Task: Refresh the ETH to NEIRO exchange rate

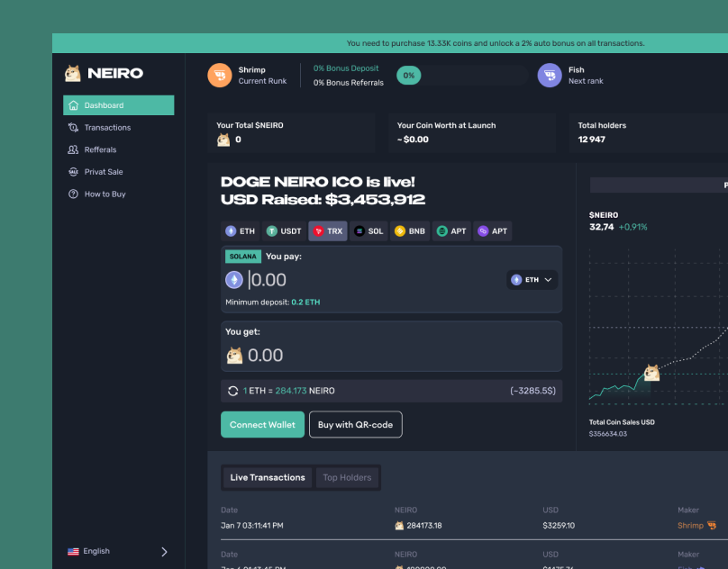Action: [x=233, y=392]
